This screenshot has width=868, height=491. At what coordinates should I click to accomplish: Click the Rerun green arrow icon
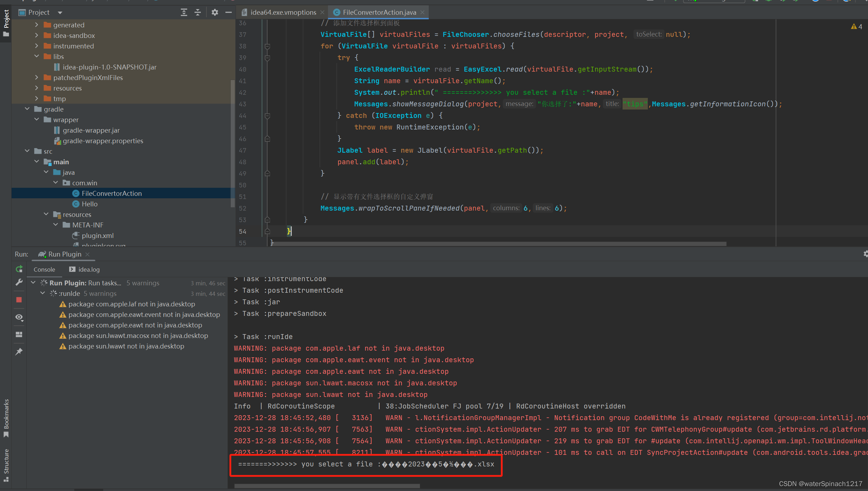(x=19, y=269)
